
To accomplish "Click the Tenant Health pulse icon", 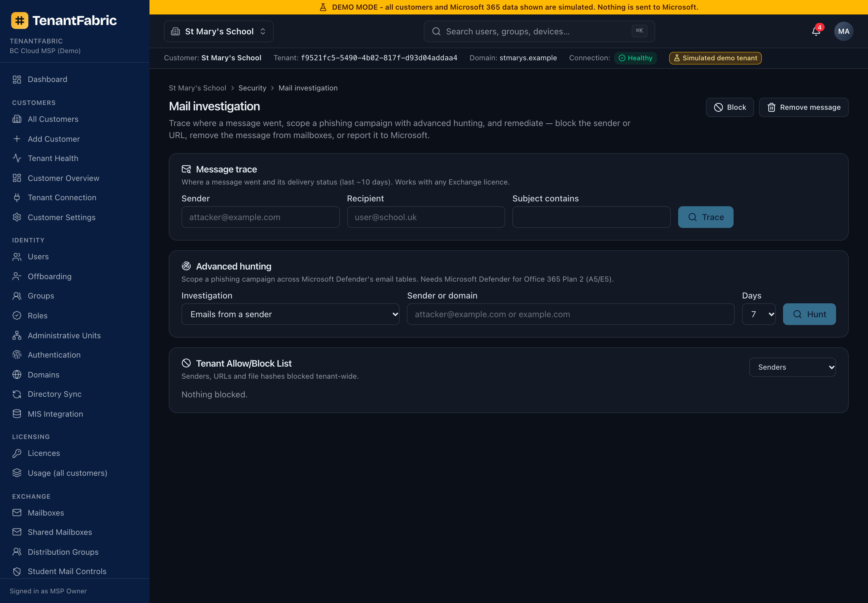I will tap(17, 158).
